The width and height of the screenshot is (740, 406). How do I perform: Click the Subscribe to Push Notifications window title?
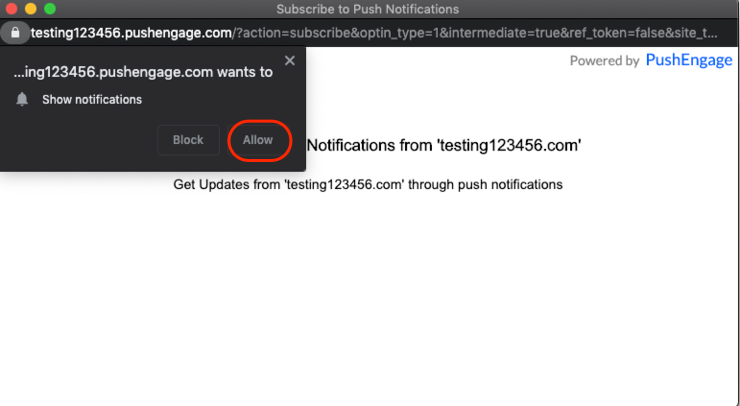coord(368,9)
